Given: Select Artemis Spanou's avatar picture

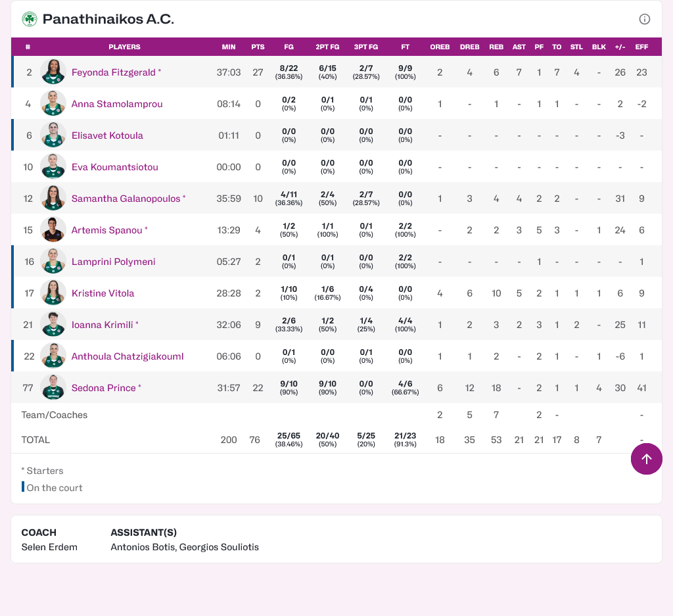Looking at the screenshot, I should coord(53,230).
